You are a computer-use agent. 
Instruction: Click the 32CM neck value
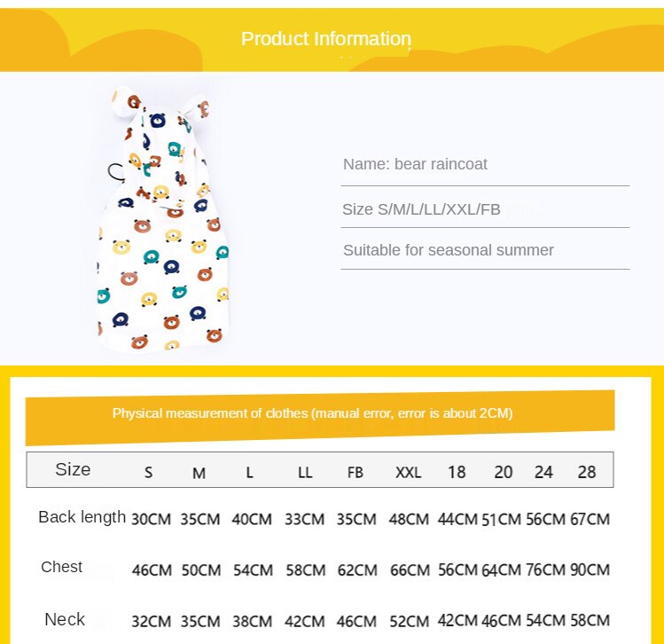coord(152,622)
